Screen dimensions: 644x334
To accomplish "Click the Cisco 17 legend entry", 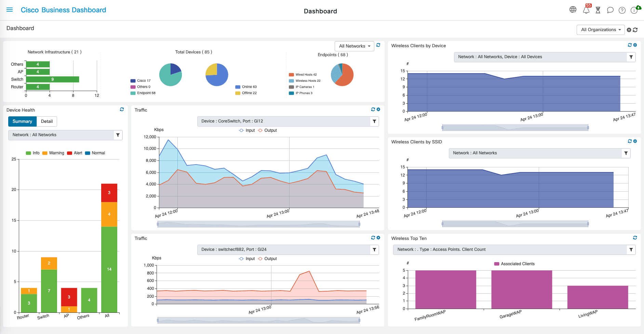I will 140,81.
